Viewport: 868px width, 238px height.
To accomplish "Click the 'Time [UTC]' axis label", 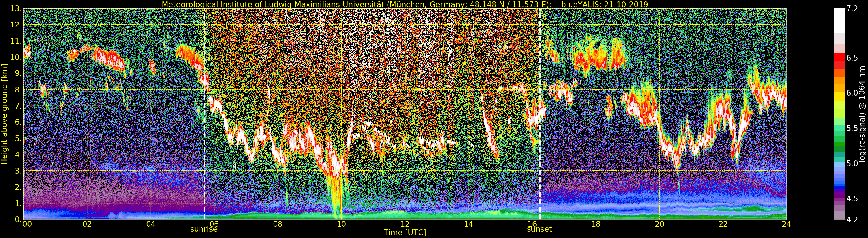I will 405,233.
